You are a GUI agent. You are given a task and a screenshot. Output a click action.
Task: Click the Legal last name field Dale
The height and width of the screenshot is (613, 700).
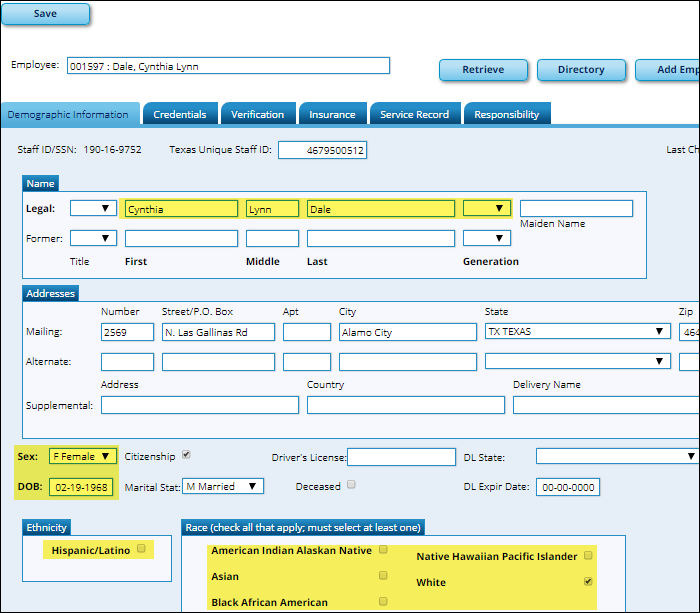[381, 209]
